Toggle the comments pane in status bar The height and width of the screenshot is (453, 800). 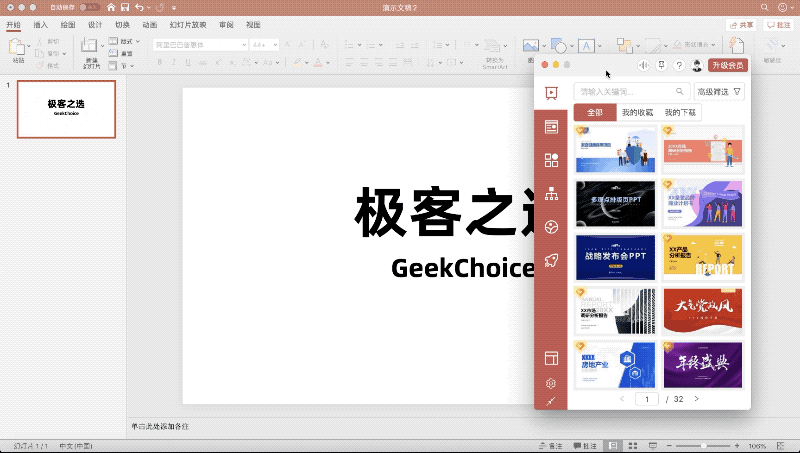point(585,445)
